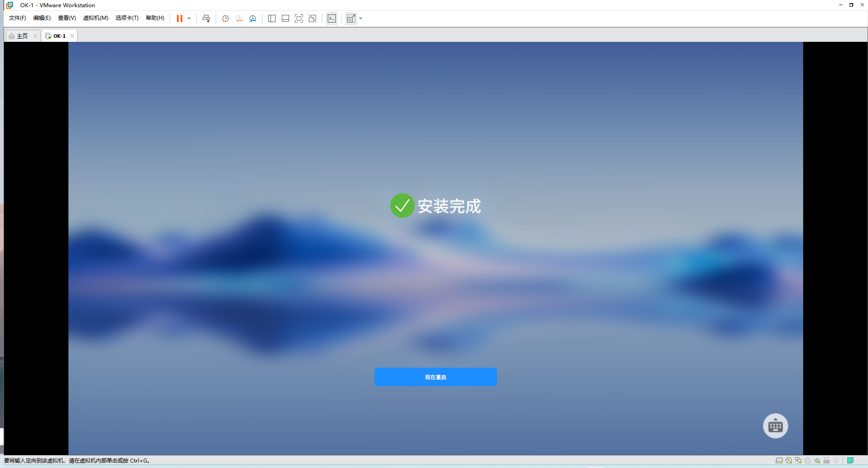Open the teal message log note icon
The width and height of the screenshot is (868, 468).
tap(850, 460)
